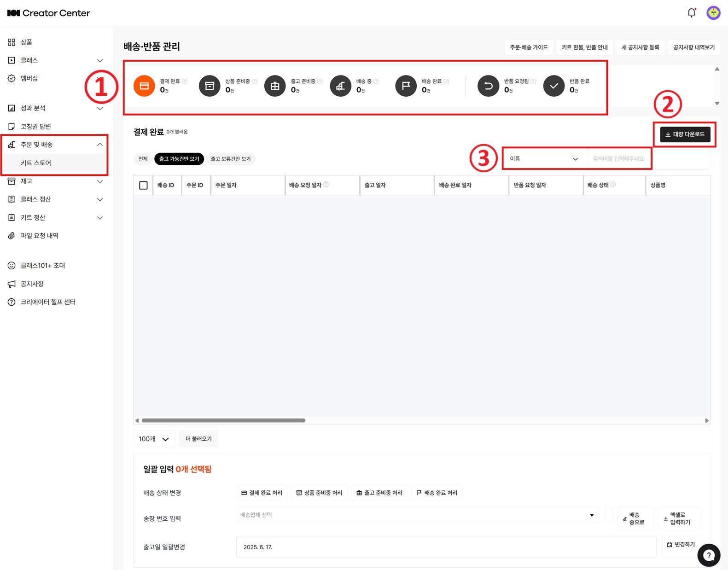Open the notifications bell
Image resolution: width=728 pixels, height=570 pixels.
tap(692, 13)
